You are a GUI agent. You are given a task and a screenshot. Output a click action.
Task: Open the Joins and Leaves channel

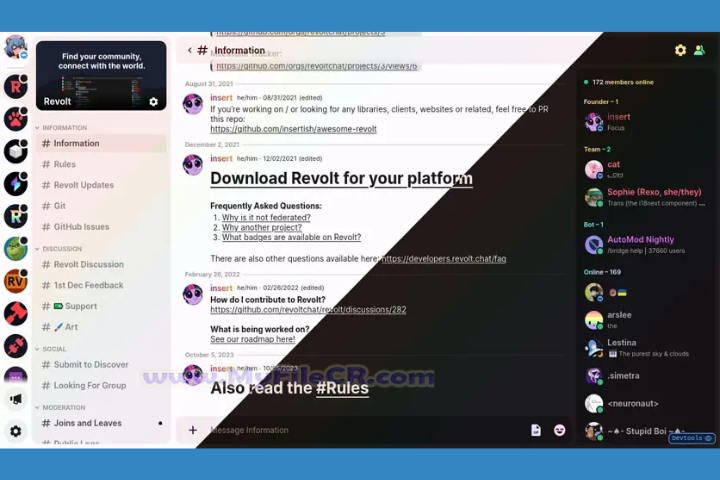pyautogui.click(x=101, y=423)
